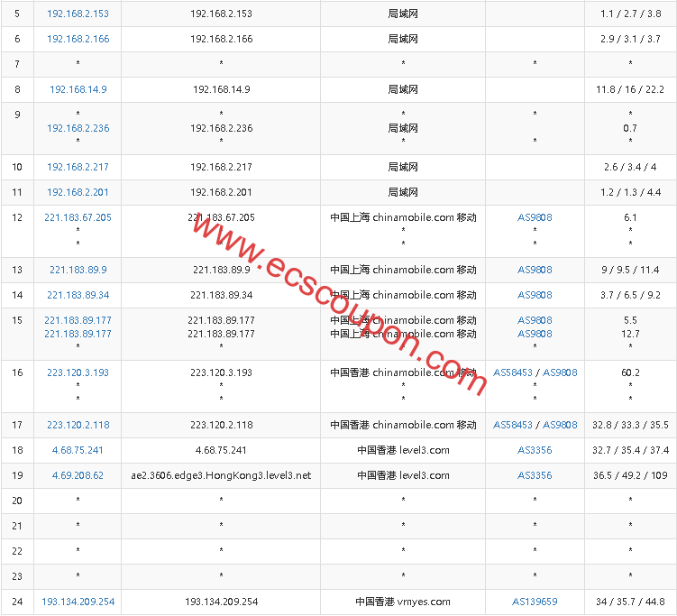
Task: Open IP link 221.183.67.205
Action: coord(78,217)
